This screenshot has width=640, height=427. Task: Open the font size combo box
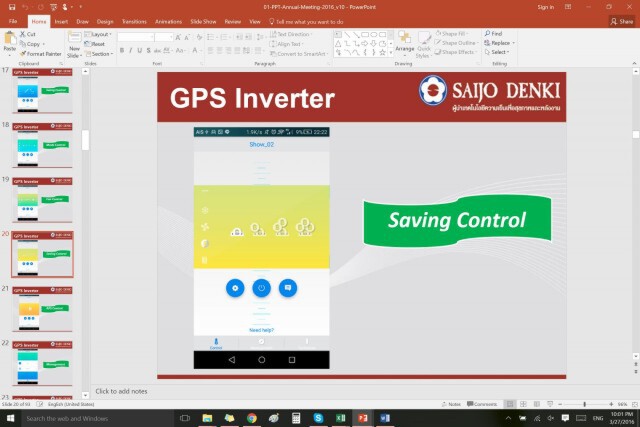coord(164,37)
